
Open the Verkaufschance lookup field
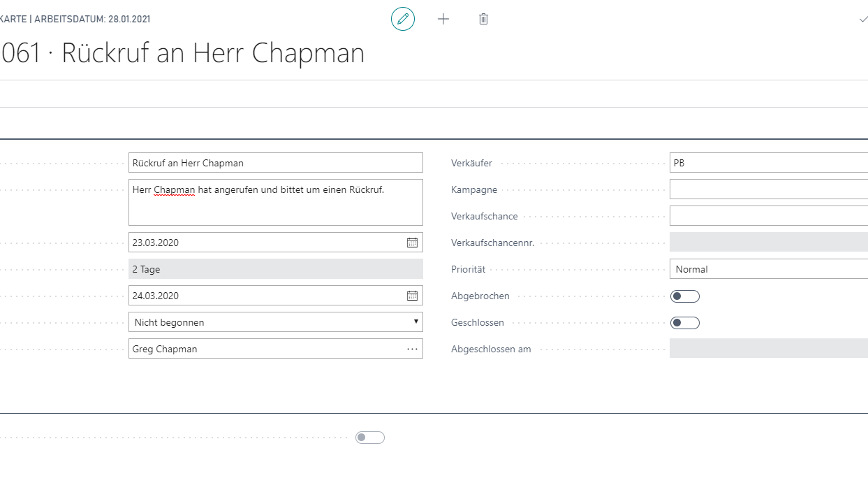768,215
